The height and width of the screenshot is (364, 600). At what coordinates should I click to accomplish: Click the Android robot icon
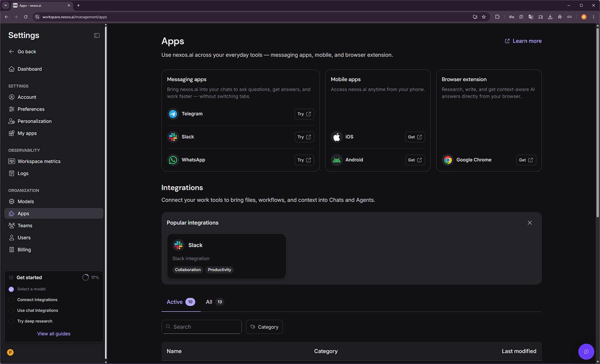click(x=336, y=160)
